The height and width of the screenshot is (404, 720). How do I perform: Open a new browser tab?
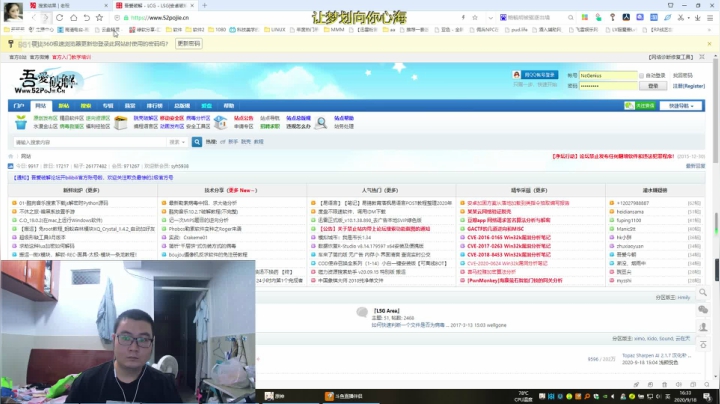coord(204,6)
